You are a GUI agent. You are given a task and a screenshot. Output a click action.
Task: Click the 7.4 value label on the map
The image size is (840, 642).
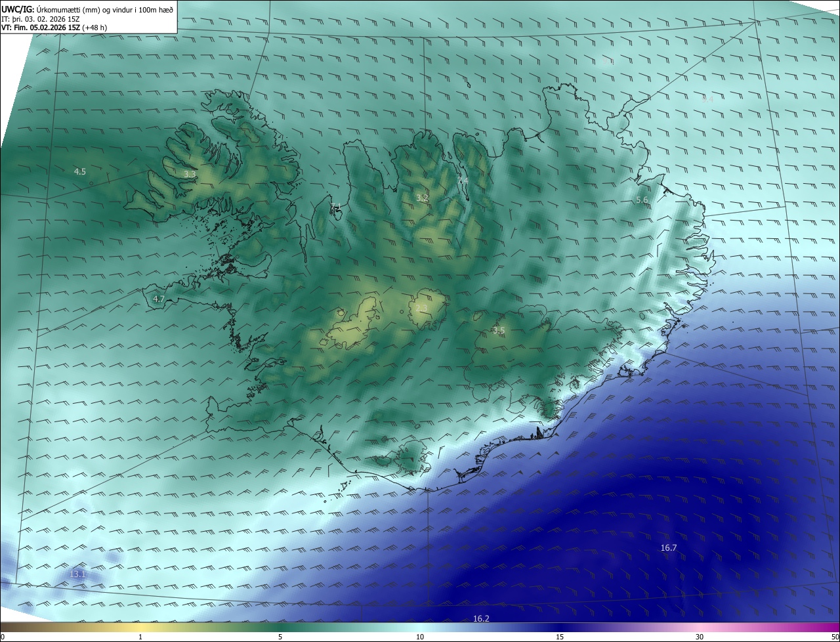[x=463, y=181]
